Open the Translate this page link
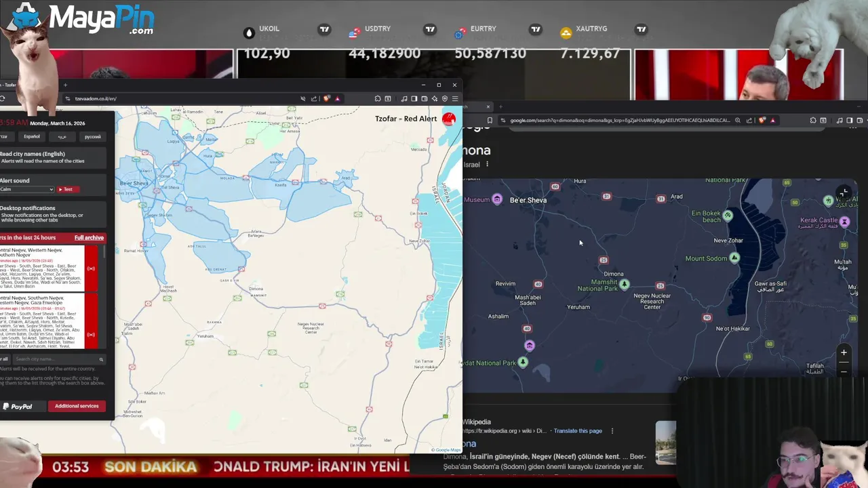 point(578,431)
